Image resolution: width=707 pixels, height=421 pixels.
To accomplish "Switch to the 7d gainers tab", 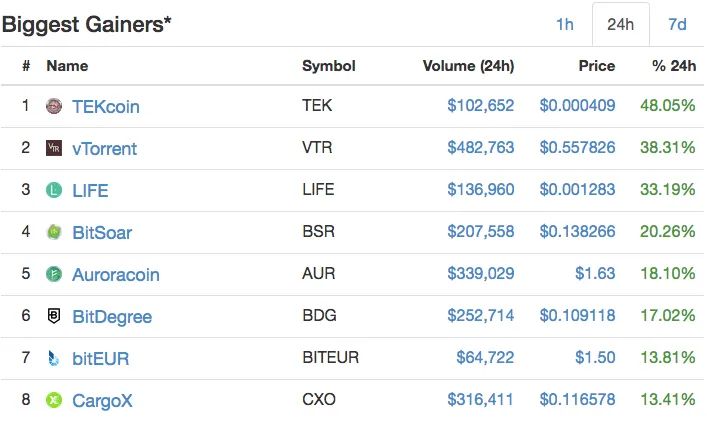I will (677, 24).
